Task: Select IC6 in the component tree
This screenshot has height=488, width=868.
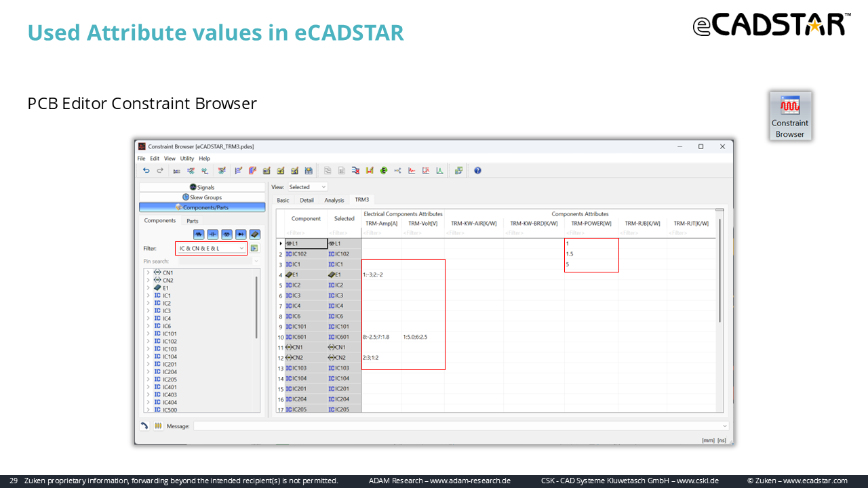Action: click(x=167, y=326)
